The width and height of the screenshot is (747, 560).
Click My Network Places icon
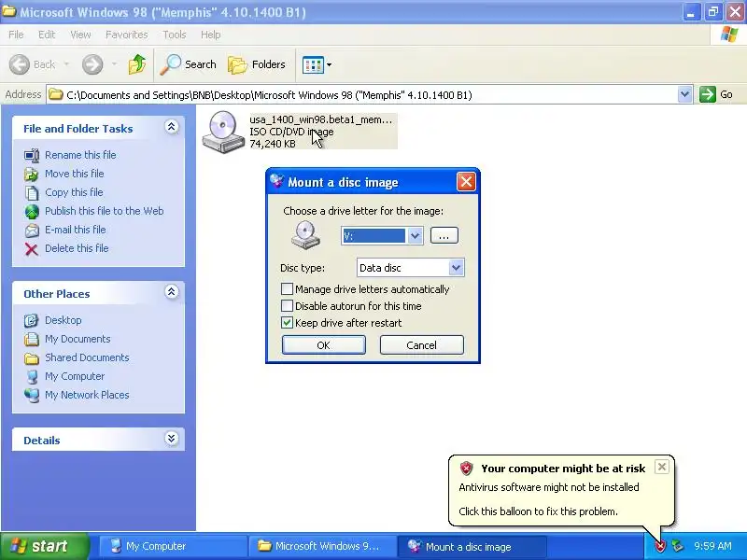(x=32, y=395)
